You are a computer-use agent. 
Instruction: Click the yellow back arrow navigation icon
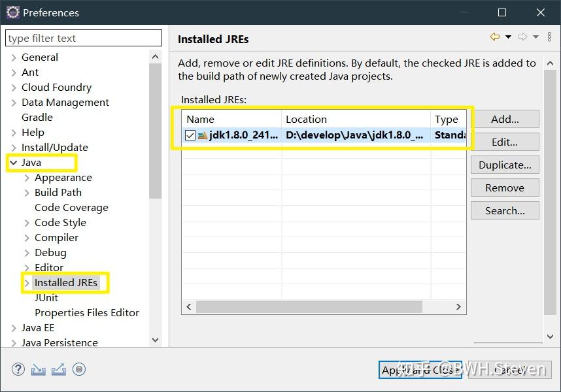[x=495, y=36]
